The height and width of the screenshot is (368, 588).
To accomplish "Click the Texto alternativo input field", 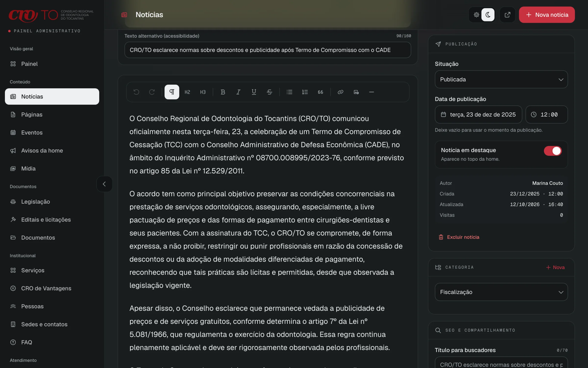I will [x=268, y=50].
